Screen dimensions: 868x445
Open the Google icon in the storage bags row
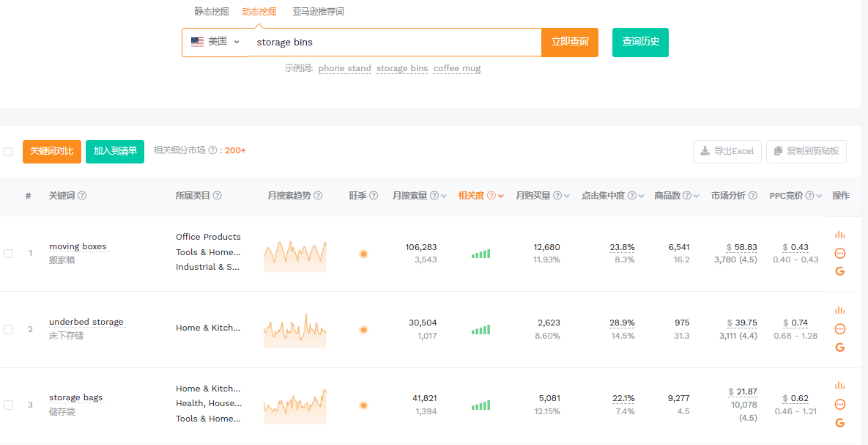point(839,423)
